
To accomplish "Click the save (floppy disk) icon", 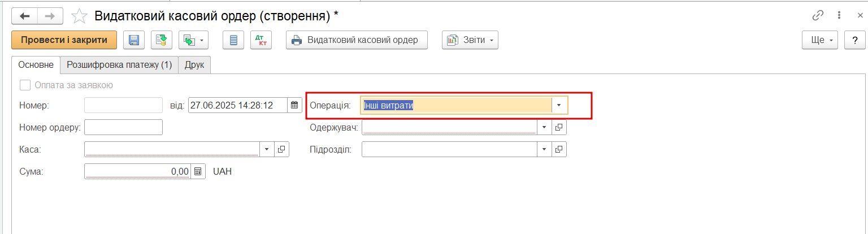I will 134,40.
